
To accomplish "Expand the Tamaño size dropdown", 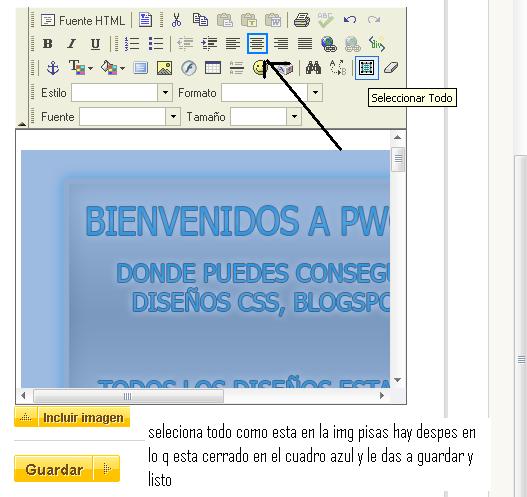I will pyautogui.click(x=294, y=117).
